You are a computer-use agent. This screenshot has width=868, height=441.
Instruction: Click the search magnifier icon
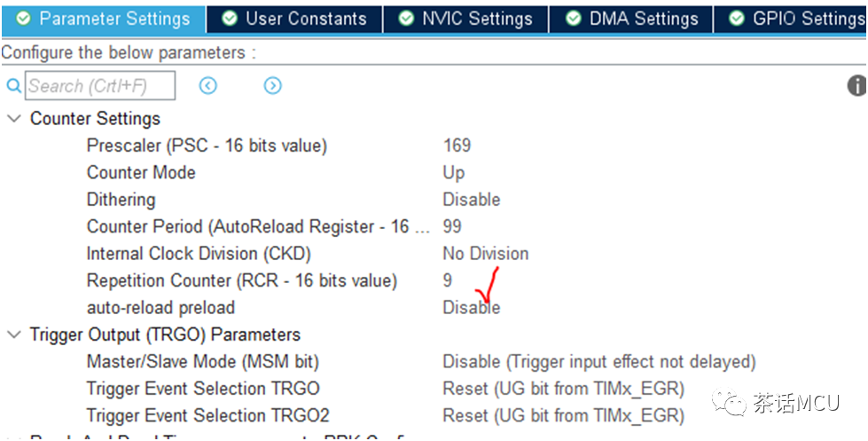[13, 86]
